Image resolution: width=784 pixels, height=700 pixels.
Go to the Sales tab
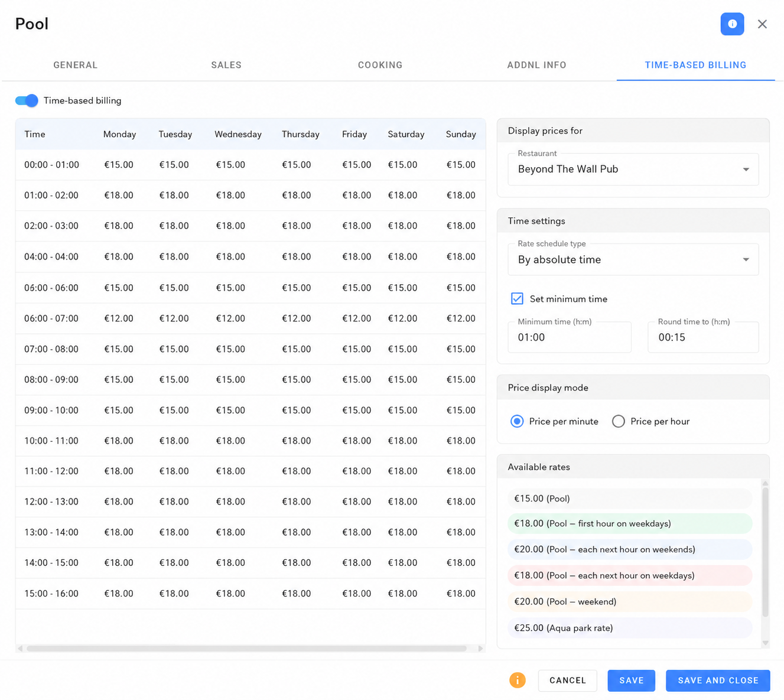point(226,65)
